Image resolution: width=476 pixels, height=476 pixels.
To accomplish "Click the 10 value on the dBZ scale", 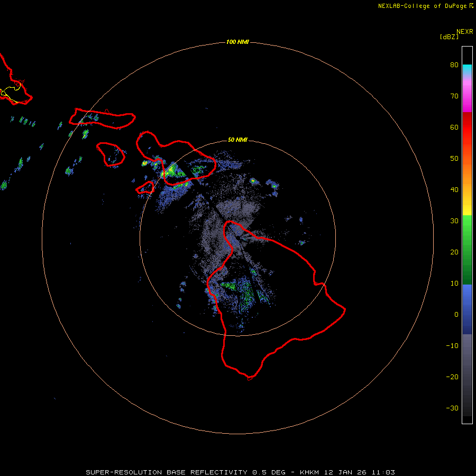I will pyautogui.click(x=454, y=283).
